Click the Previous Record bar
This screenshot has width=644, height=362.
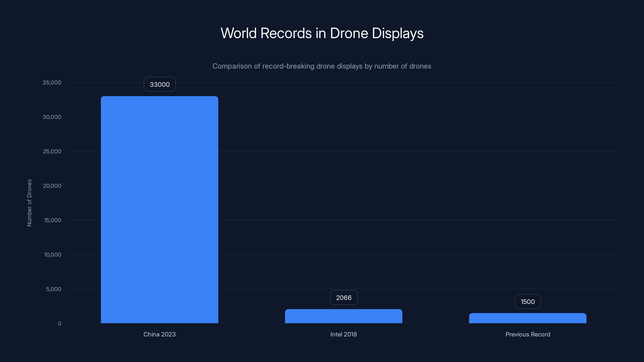[x=528, y=318]
